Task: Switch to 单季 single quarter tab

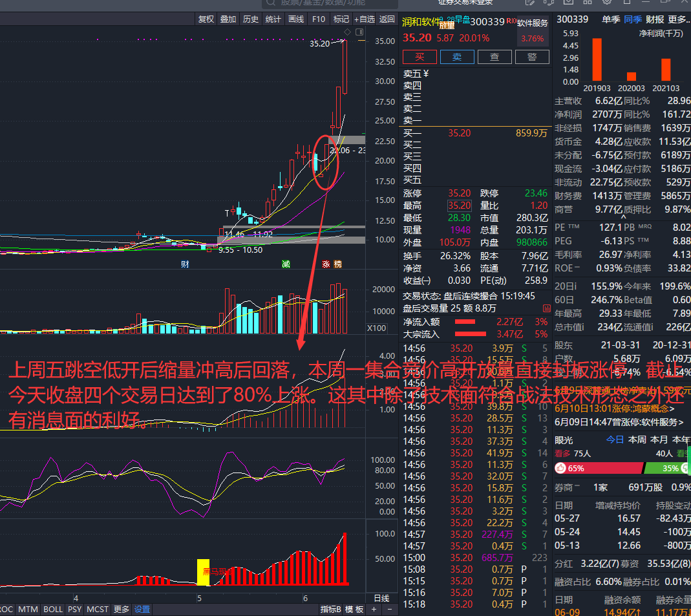Action: (x=611, y=19)
